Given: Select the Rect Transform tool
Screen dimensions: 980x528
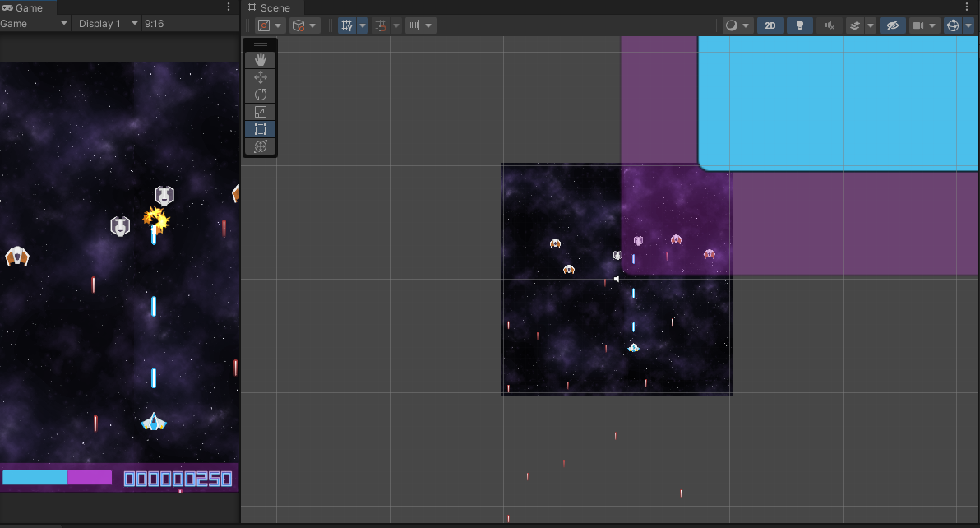Looking at the screenshot, I should point(260,128).
